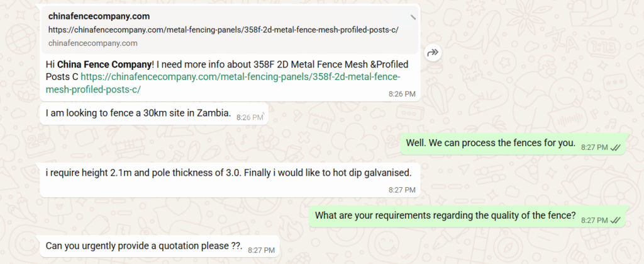Select the "i require height 2.1m" message
The image size is (644, 264).
click(228, 173)
